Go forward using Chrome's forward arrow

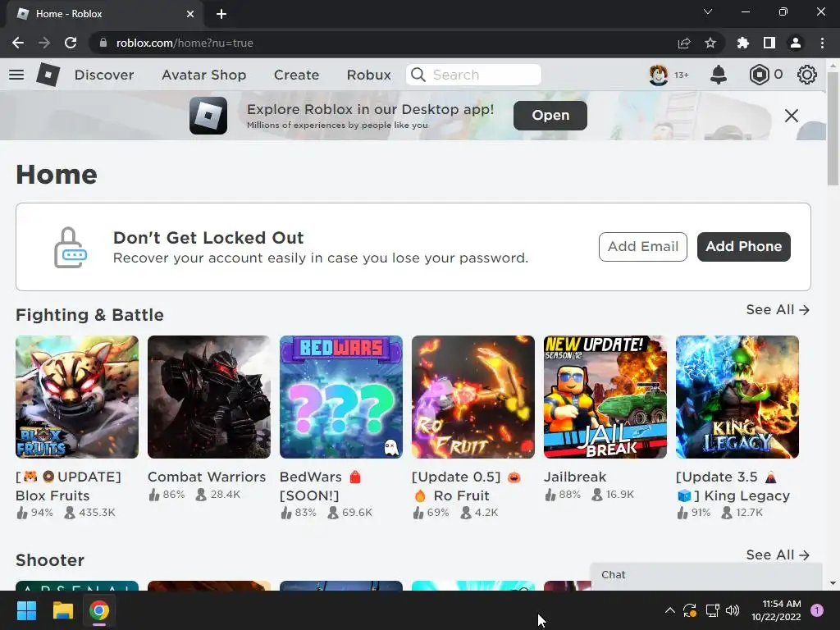[44, 43]
